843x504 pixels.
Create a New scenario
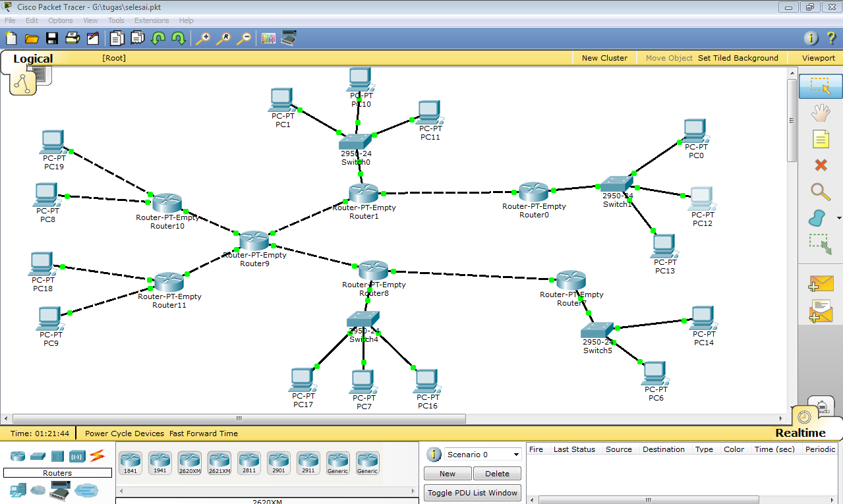click(447, 473)
